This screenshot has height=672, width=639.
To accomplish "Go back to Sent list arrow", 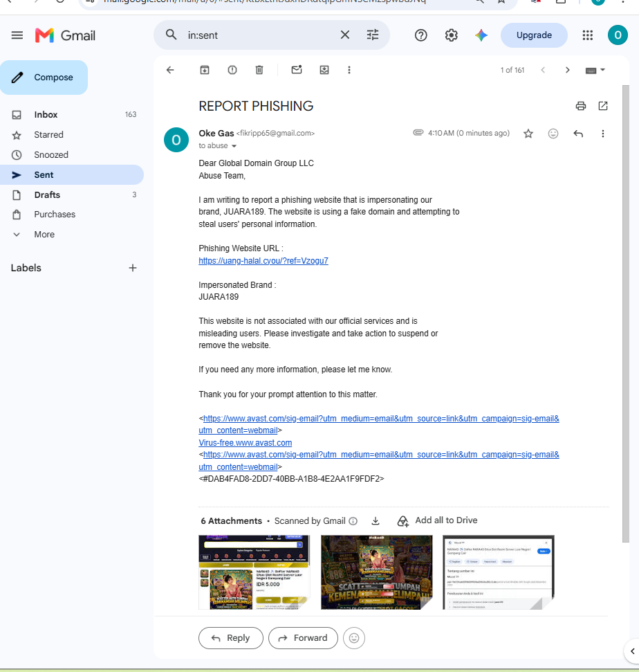I will [x=170, y=70].
